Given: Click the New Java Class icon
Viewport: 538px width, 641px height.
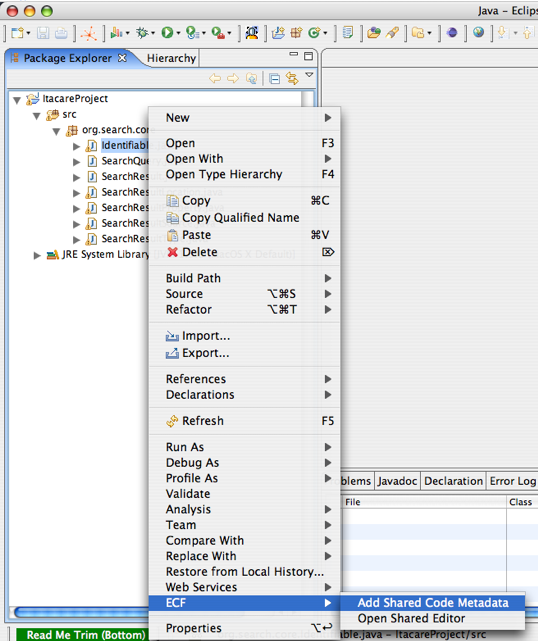Looking at the screenshot, I should point(314,33).
